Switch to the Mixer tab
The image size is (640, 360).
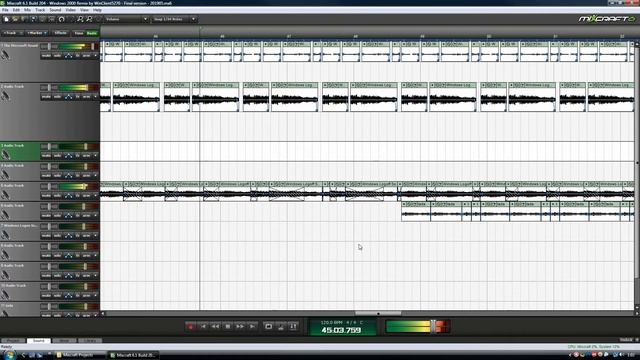point(64,340)
